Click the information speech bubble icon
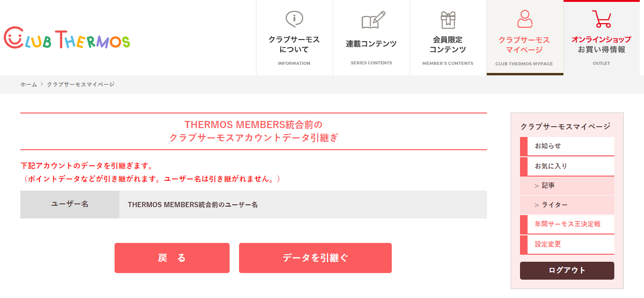This screenshot has width=644, height=298. (x=294, y=19)
